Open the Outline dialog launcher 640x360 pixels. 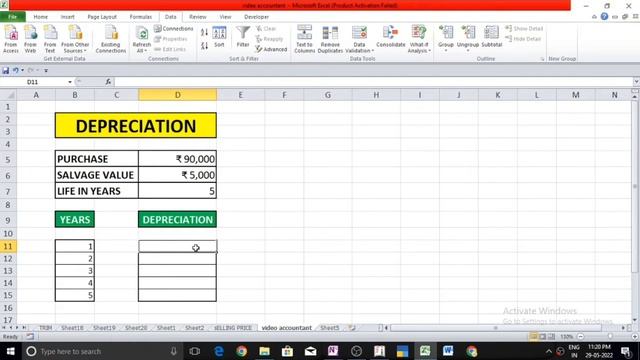point(542,59)
